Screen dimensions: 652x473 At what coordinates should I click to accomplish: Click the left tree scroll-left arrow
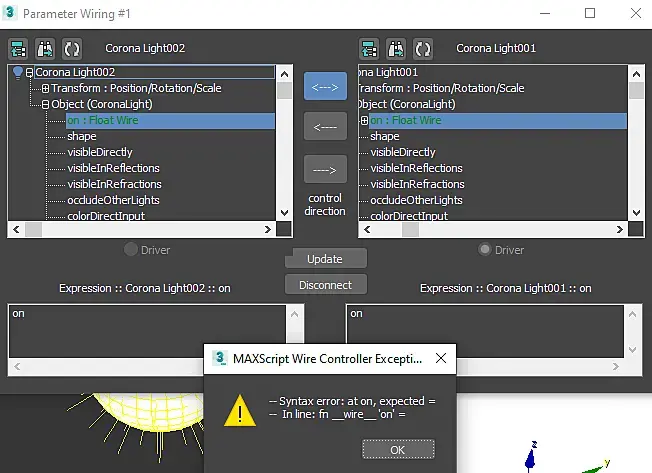[17, 229]
